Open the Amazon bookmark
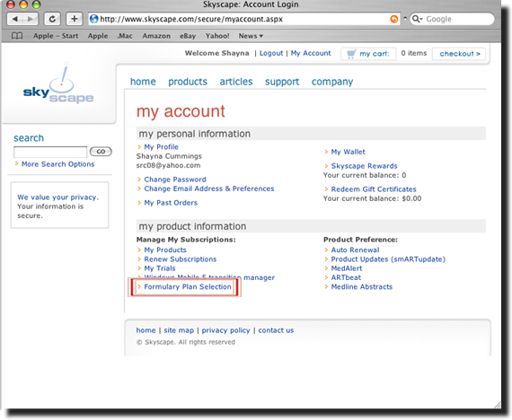This screenshot has width=512, height=420. pos(156,36)
